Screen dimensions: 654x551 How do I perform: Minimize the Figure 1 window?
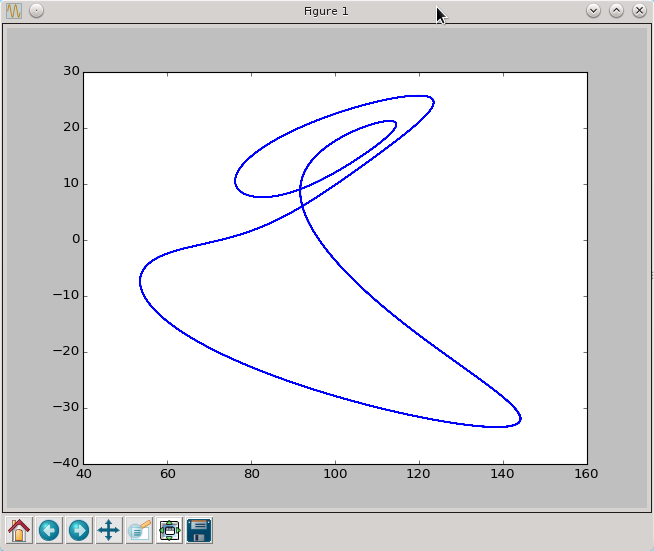click(x=593, y=11)
